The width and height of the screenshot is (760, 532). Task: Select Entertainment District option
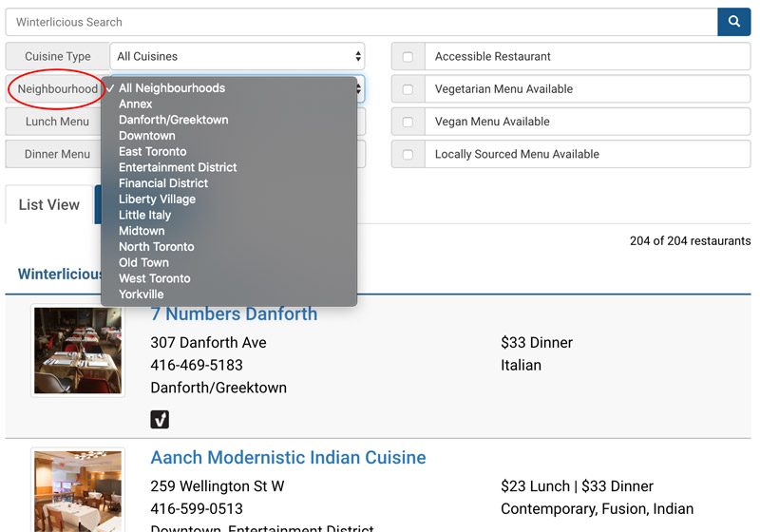tap(229, 167)
